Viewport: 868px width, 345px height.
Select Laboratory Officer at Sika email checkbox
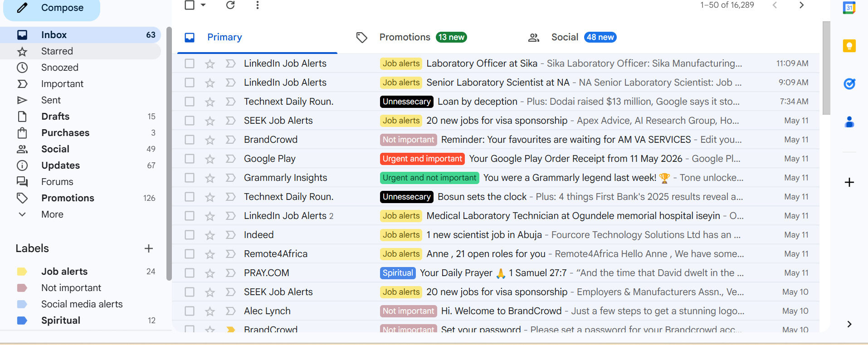pos(190,63)
